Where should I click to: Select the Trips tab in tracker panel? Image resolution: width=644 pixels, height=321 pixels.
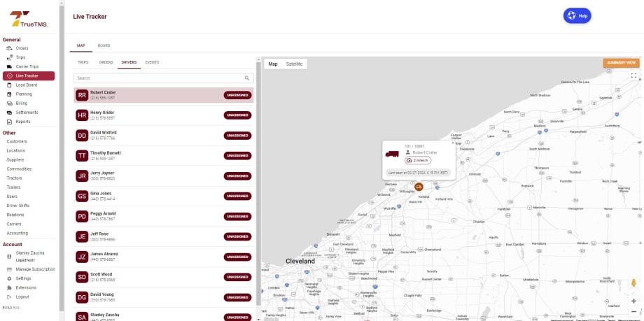click(x=83, y=62)
